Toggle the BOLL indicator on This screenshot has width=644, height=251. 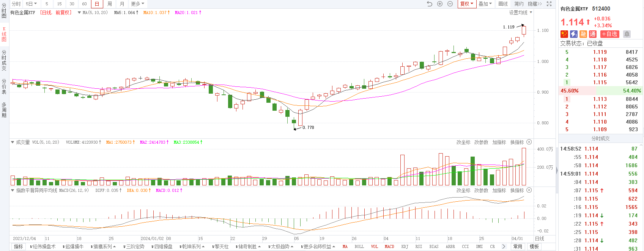point(359,246)
